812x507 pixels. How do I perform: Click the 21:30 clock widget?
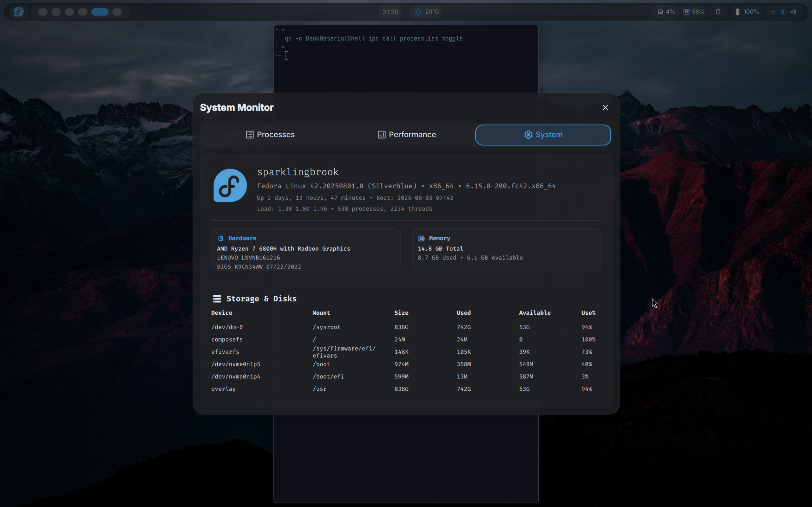390,12
